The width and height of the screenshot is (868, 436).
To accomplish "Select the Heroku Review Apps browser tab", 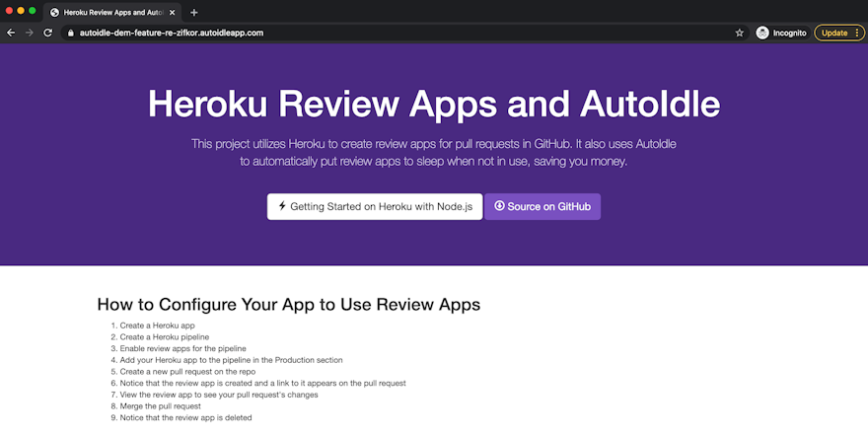I will click(112, 12).
